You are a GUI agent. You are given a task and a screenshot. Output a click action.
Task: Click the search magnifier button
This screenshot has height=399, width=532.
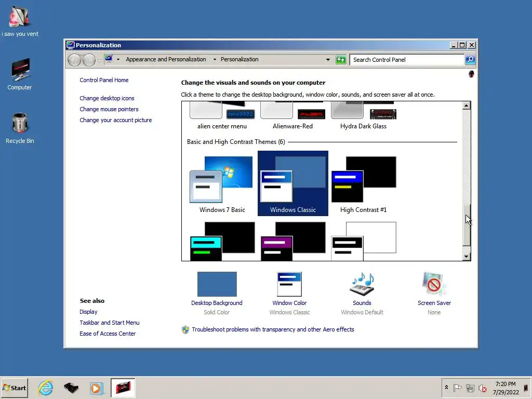[x=470, y=60]
